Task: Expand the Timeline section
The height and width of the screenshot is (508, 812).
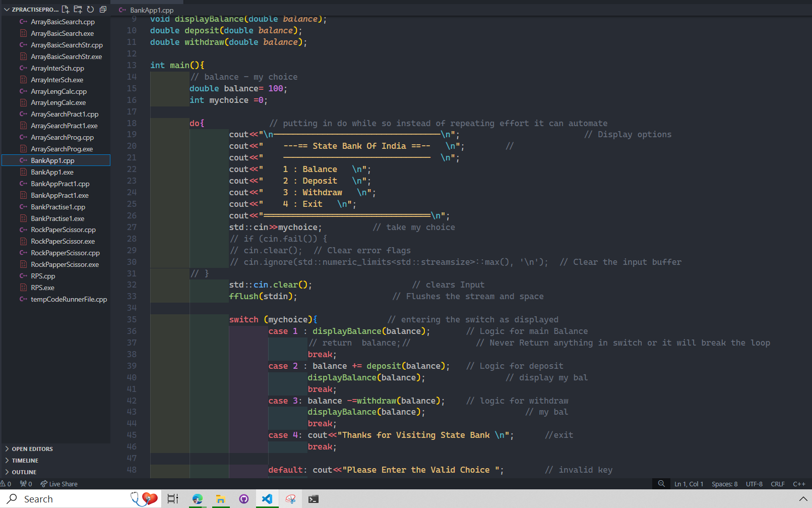Action: (25, 461)
